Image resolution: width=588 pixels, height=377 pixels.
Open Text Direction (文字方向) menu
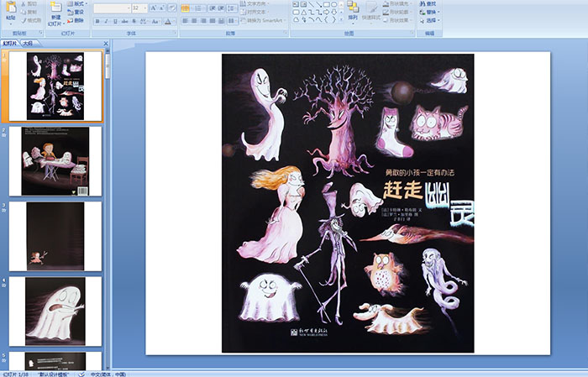[x=255, y=3]
